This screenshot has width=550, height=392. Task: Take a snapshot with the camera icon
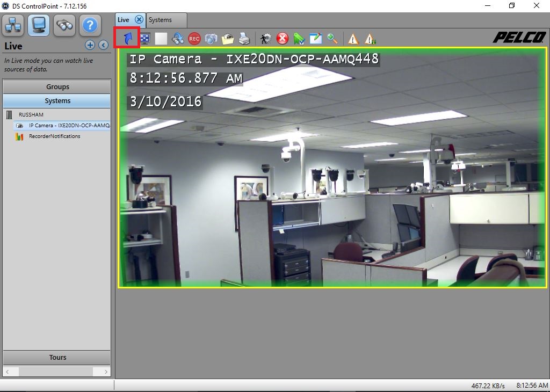pos(211,38)
